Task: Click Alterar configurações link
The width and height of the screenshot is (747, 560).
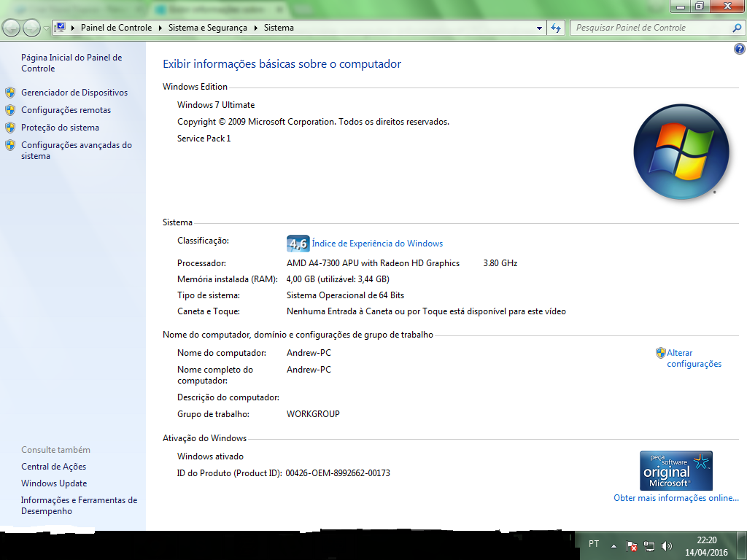Action: point(694,358)
